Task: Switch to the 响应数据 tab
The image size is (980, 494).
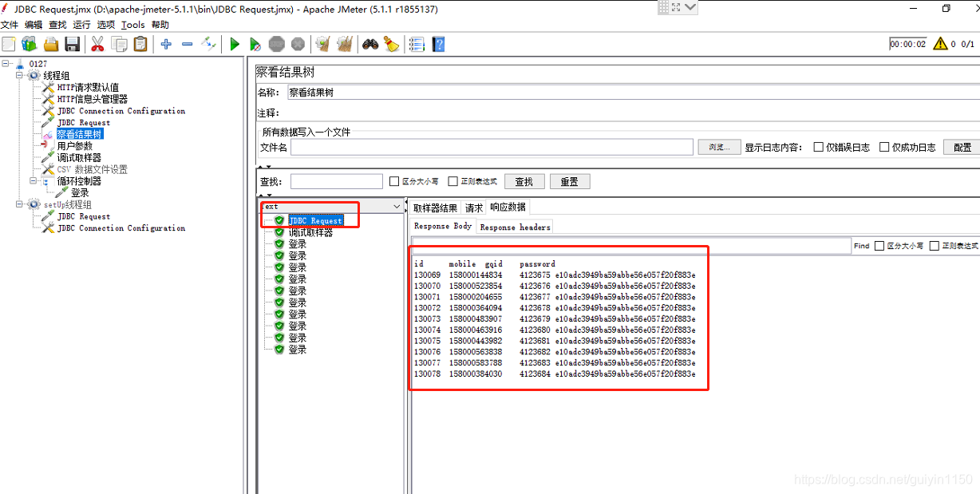Action: [x=508, y=207]
